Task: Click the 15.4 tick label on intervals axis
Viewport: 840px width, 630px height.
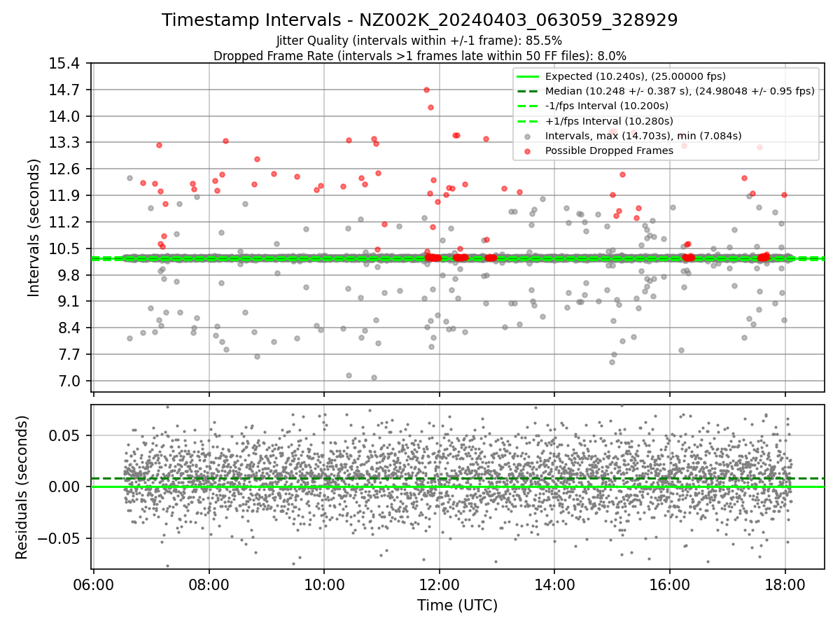Action: tap(64, 64)
